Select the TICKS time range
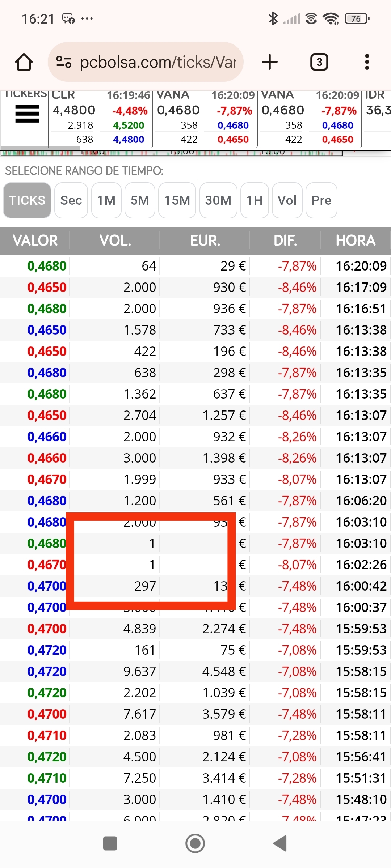 click(x=27, y=200)
